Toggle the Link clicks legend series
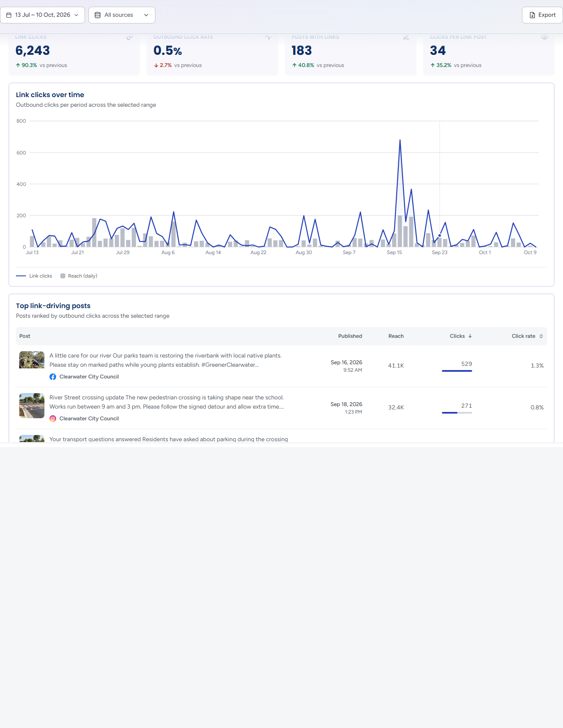The height and width of the screenshot is (728, 563). point(34,276)
